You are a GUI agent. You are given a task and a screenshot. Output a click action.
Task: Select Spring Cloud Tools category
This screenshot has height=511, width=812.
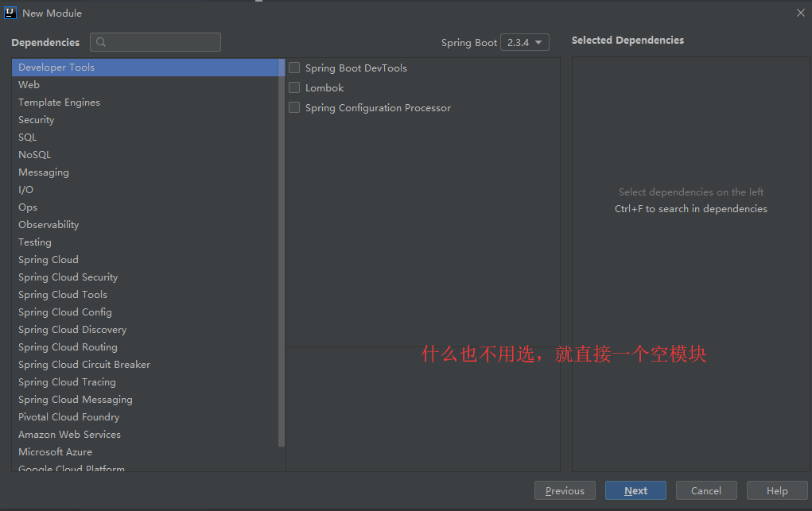[x=145, y=295]
